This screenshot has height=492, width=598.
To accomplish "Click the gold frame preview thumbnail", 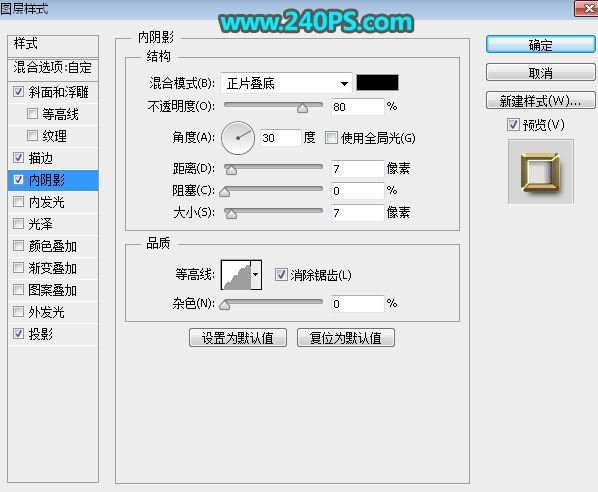I will pyautogui.click(x=540, y=172).
